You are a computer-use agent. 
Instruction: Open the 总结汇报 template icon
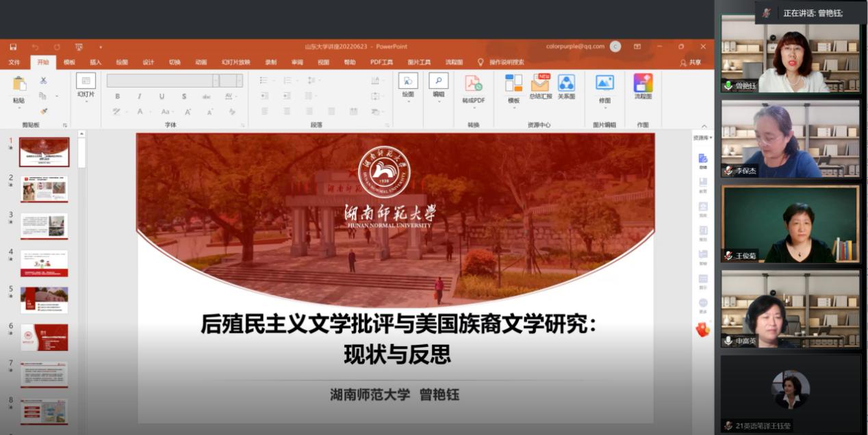pos(540,83)
